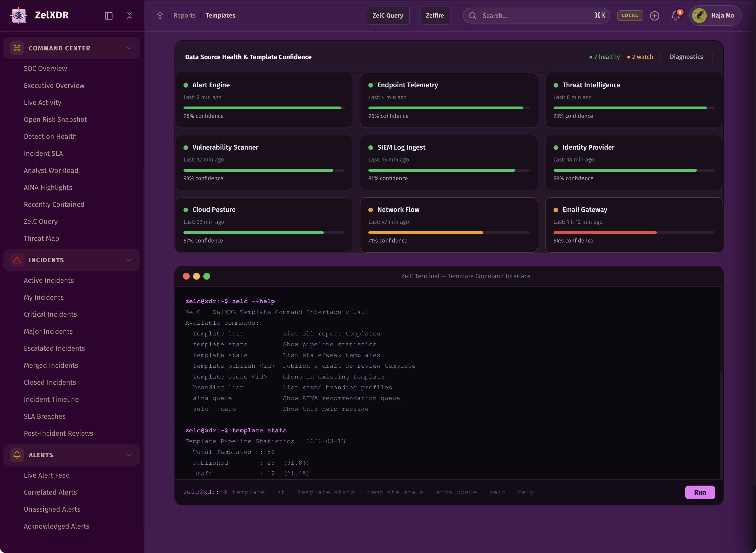Click the green terminal window dot
Viewport: 756px width, 553px height.
click(x=207, y=276)
